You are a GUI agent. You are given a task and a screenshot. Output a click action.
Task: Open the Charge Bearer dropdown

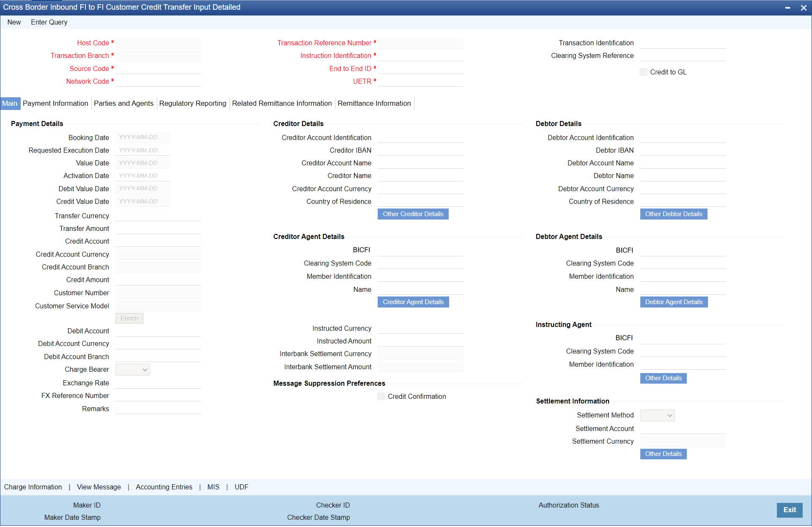pos(132,370)
